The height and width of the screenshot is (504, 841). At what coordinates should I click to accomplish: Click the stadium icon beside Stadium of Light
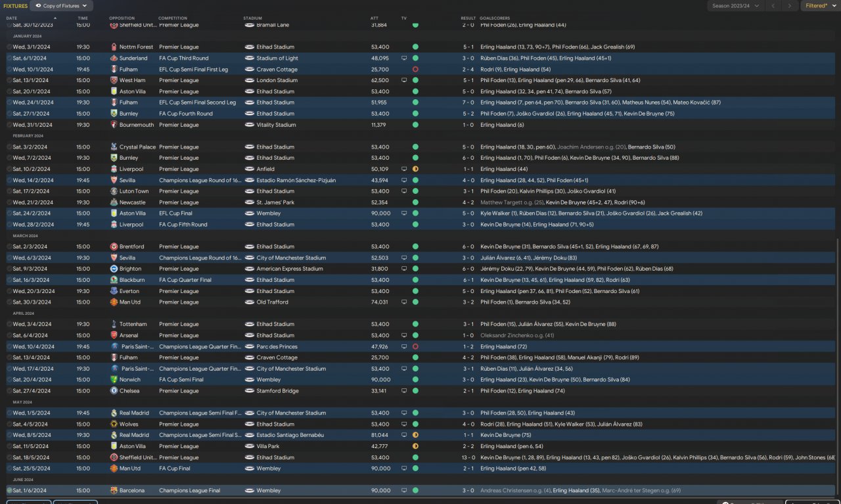[249, 58]
